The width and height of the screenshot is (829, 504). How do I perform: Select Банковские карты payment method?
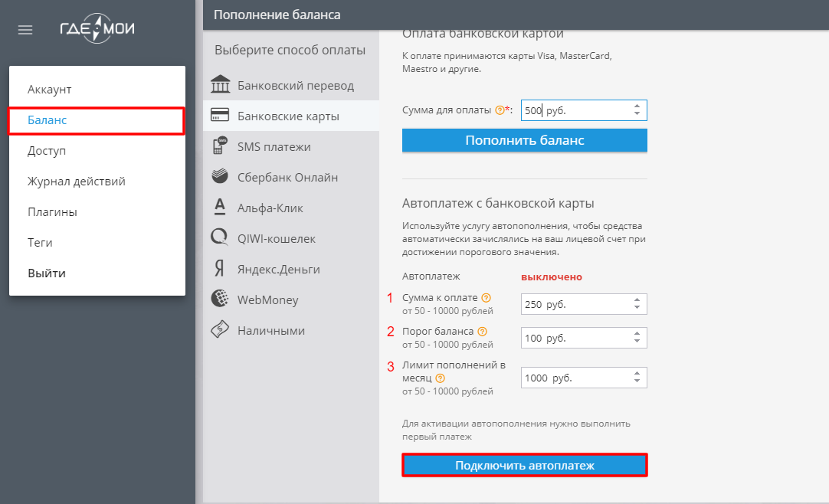291,116
